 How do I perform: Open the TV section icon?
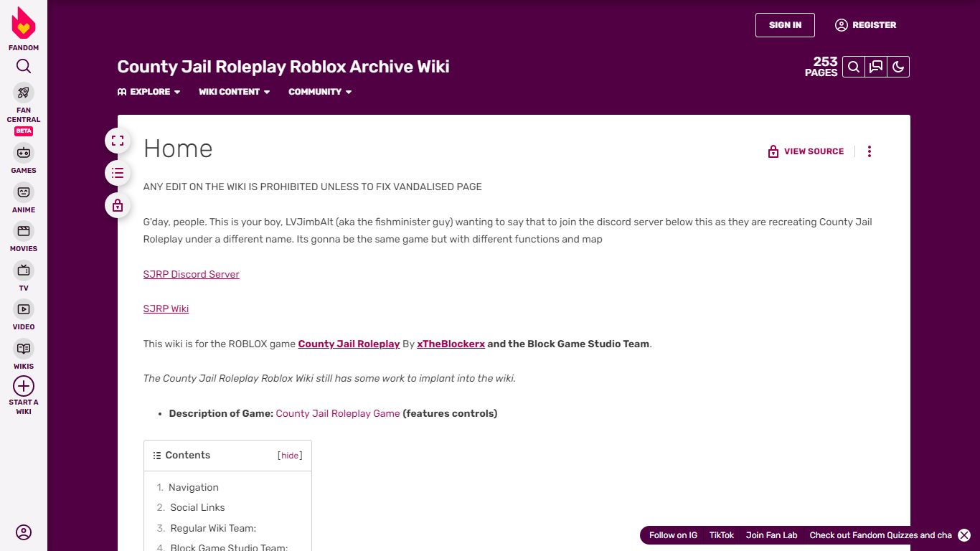click(24, 270)
